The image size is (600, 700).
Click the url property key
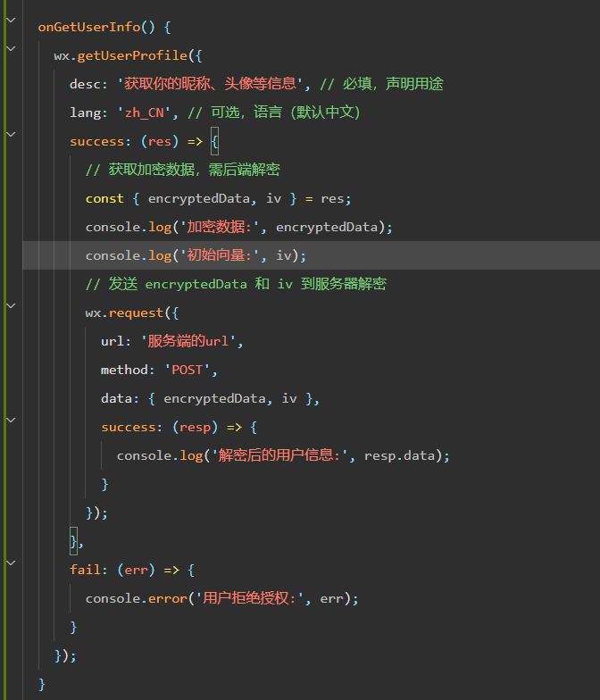(x=112, y=341)
